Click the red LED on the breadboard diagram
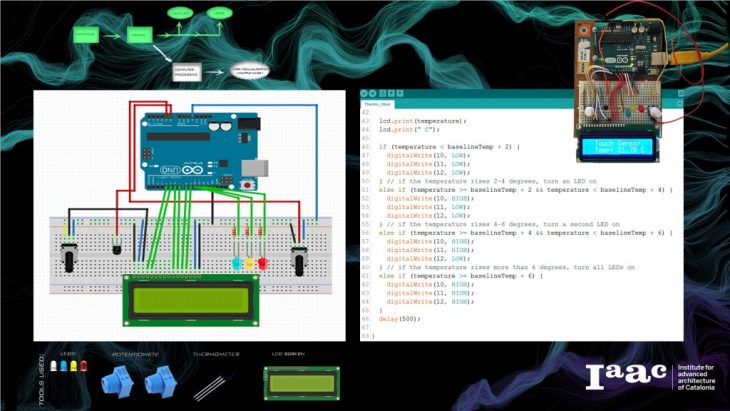Viewport: 730px width, 411px height. click(263, 264)
